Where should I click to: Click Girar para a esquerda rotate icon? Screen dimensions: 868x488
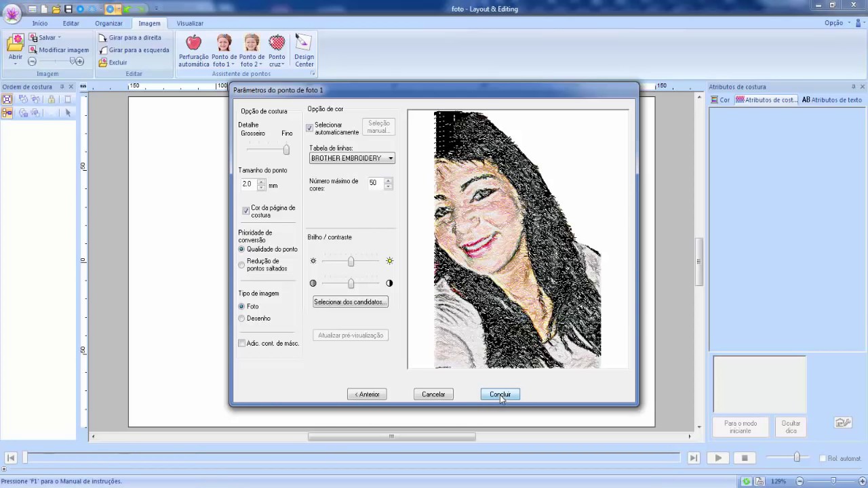[x=103, y=50]
